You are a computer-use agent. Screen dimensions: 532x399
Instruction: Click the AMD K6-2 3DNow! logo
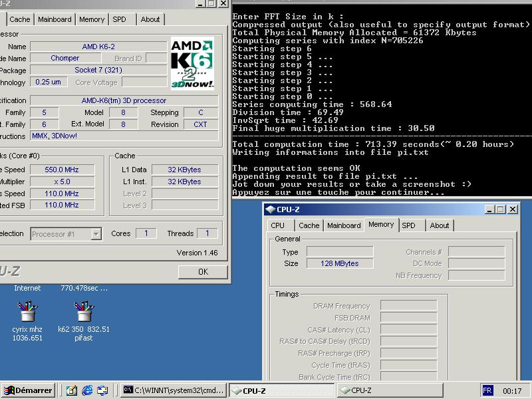(x=192, y=63)
